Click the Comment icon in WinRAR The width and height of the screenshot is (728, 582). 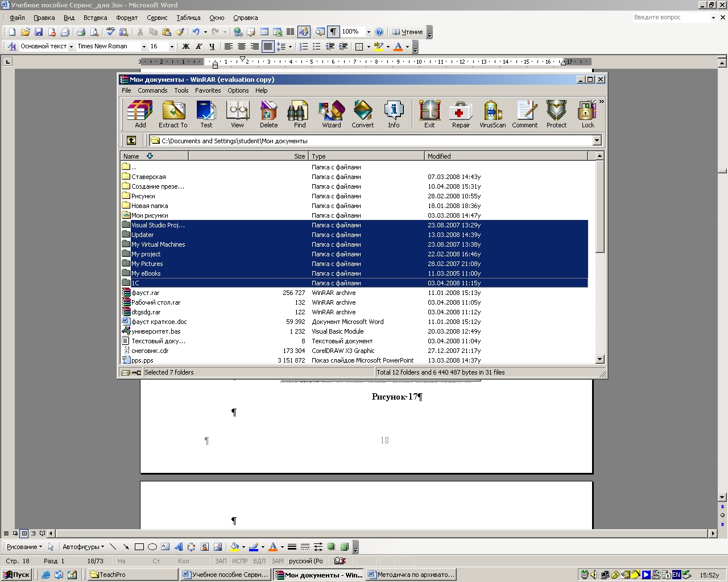tap(524, 114)
